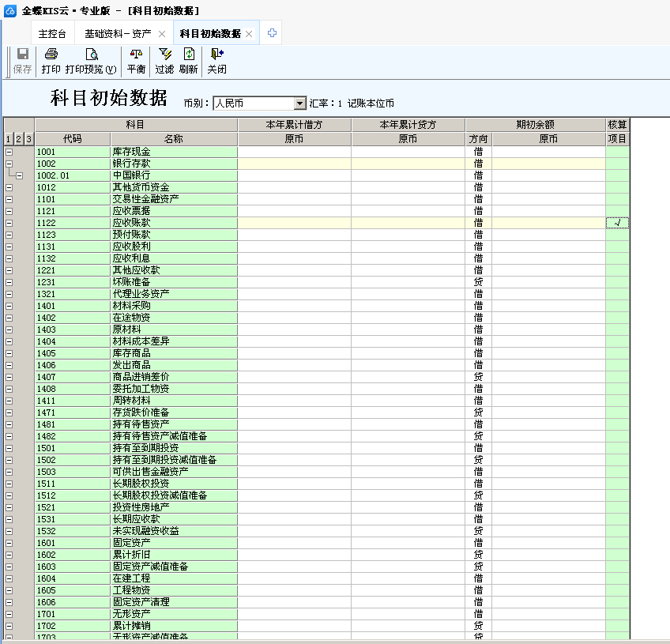Open the 币别 currency dropdown
Image resolution: width=670 pixels, height=644 pixels.
[x=299, y=104]
